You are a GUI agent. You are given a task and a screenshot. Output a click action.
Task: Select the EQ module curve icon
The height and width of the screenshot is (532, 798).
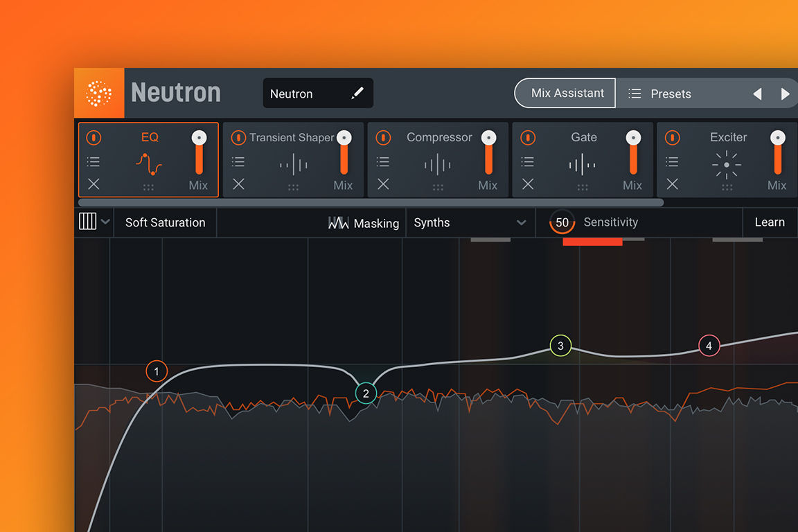pos(149,164)
